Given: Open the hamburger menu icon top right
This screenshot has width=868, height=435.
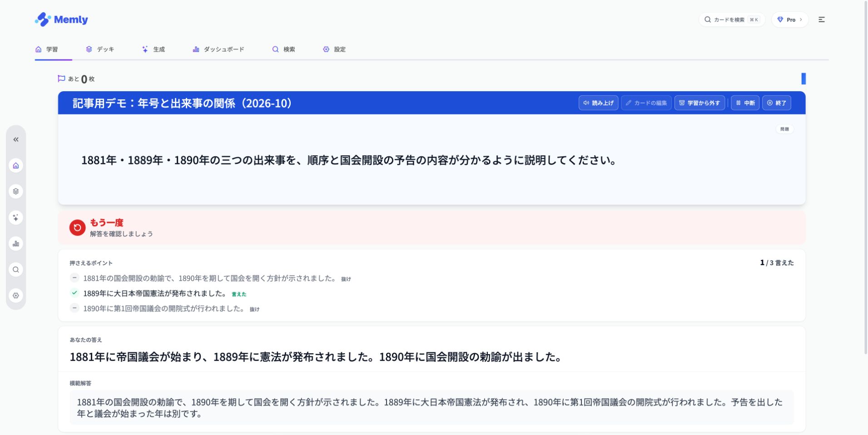Looking at the screenshot, I should 821,20.
